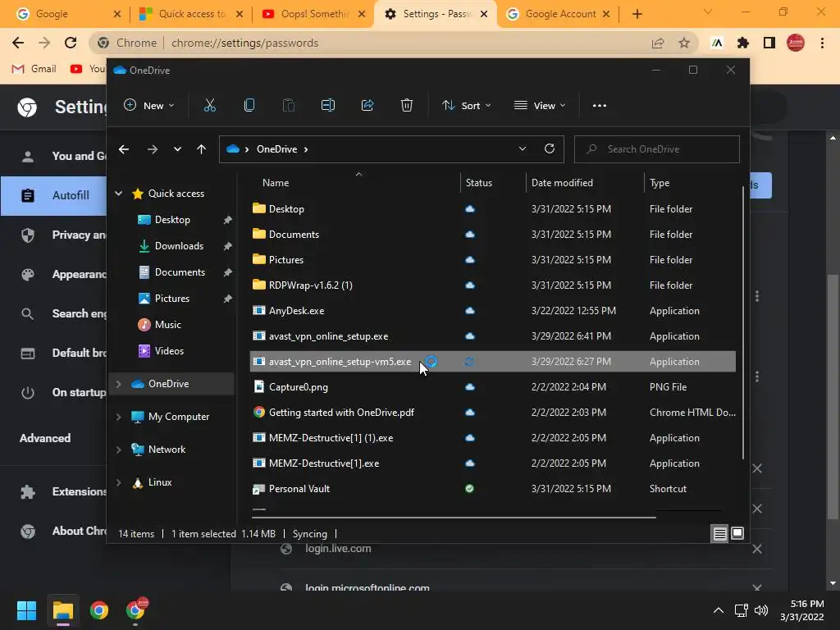Go up one folder level arrow
Screen dimensions: 840x630
202,149
